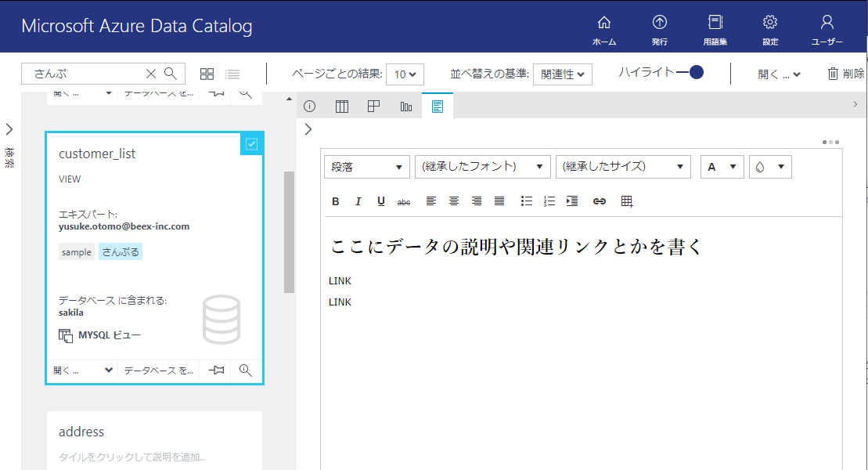Open customer_list tile's 開く... dropdown
868x470 pixels.
83,371
